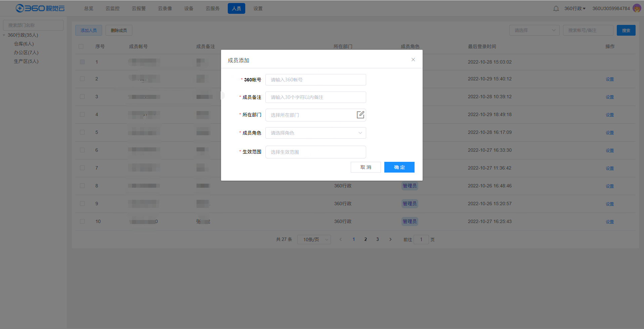Screen dimensions: 644x329
Task: Toggle the select-all checkbox in table header
Action: 81,46
